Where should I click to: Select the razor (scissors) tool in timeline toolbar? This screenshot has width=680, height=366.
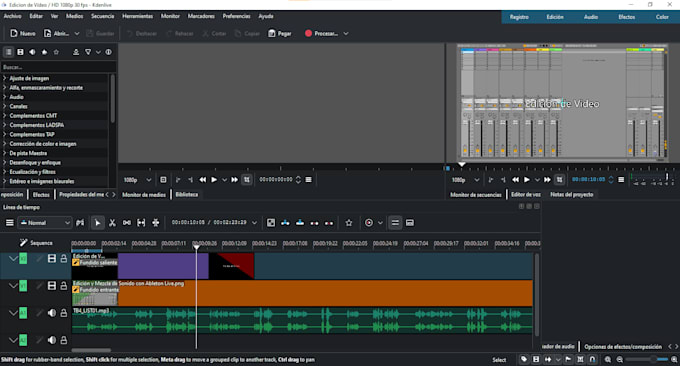pyautogui.click(x=112, y=223)
